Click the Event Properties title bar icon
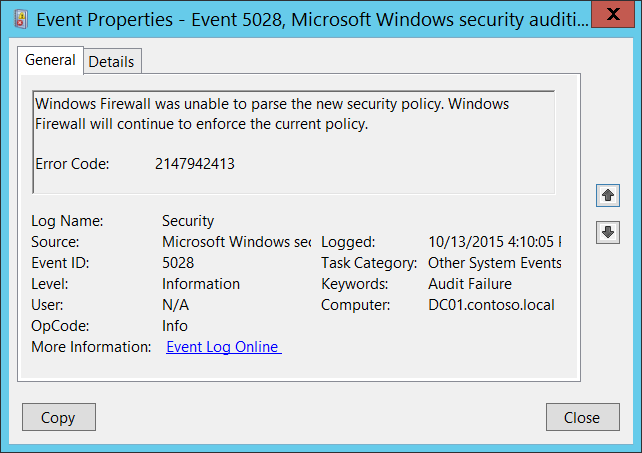 pyautogui.click(x=19, y=19)
